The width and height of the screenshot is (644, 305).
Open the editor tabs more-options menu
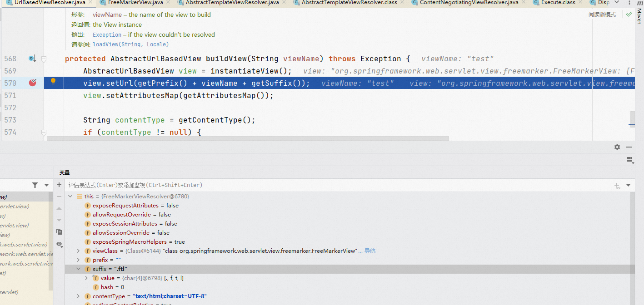point(629,3)
